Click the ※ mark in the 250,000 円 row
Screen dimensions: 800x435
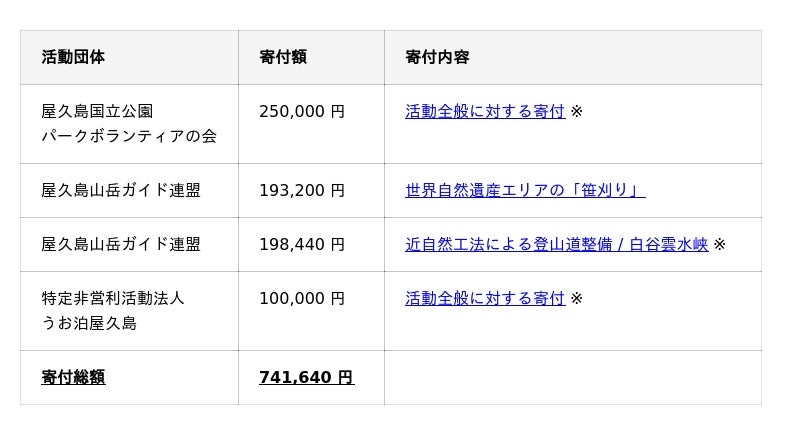point(576,112)
